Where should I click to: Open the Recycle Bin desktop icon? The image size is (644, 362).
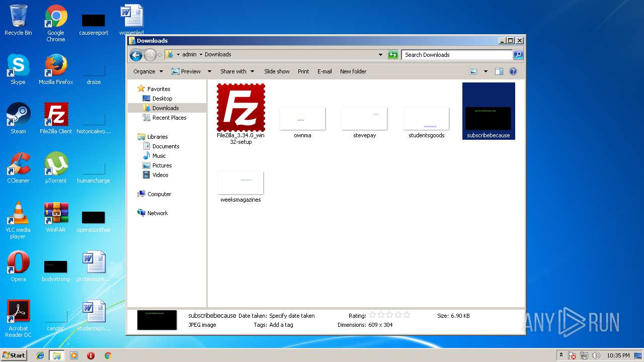[18, 20]
